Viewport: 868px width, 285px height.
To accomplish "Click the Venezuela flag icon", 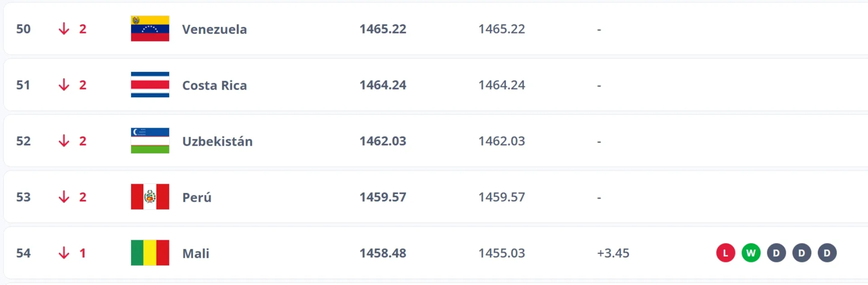I will [x=150, y=28].
